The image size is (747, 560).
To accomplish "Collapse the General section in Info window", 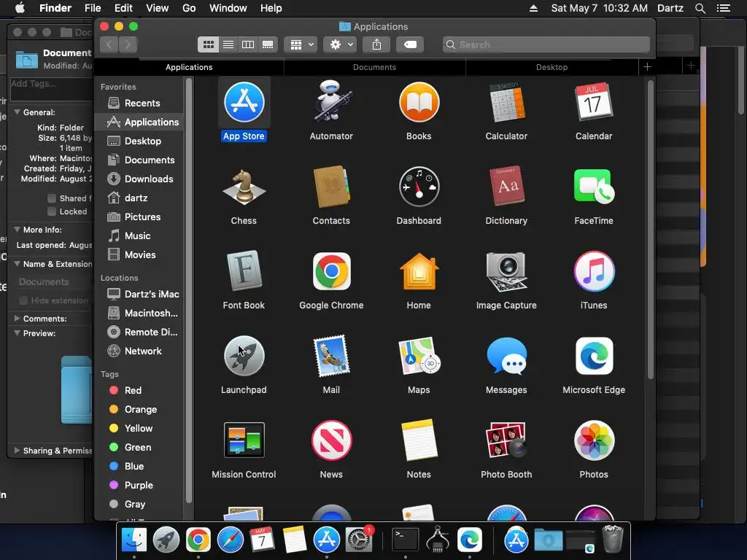I will 18,112.
